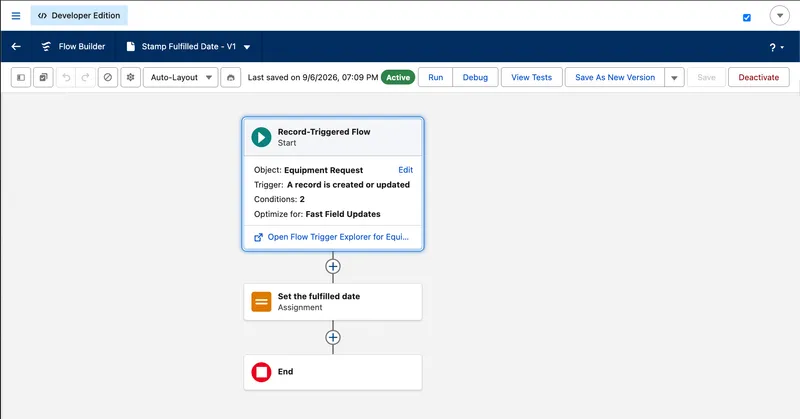Click Save As New Version
Screen dimensions: 800x419
coord(615,78)
